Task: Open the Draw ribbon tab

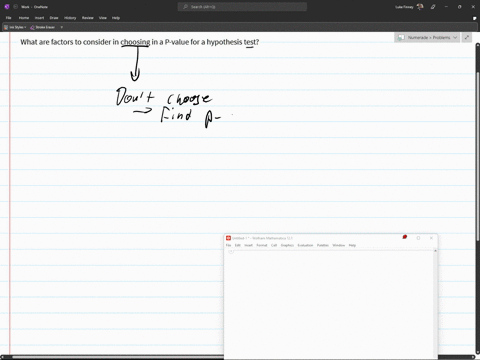Action: tap(54, 18)
